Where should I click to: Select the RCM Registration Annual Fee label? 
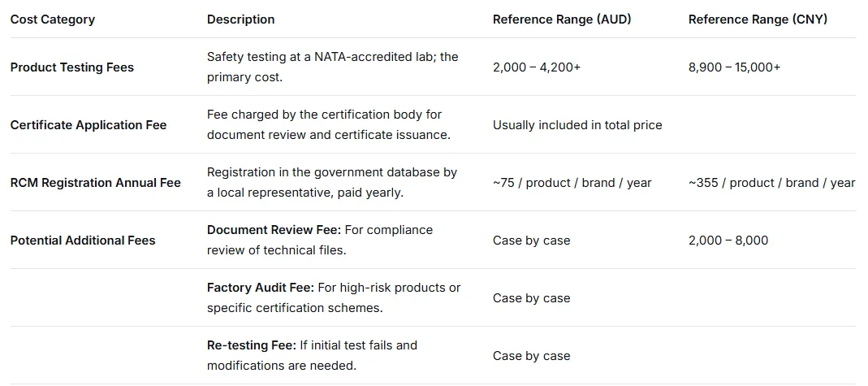[x=95, y=183]
